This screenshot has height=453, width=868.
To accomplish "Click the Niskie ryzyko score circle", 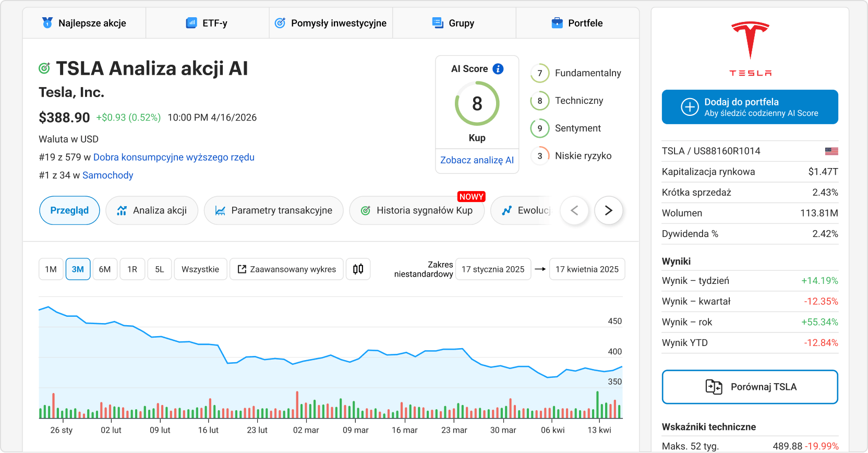I will 540,156.
